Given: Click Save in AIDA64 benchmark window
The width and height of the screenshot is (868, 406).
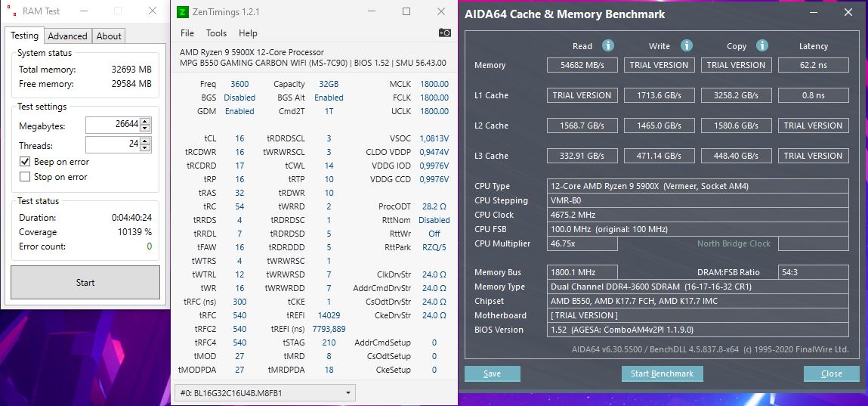Looking at the screenshot, I should (x=492, y=374).
